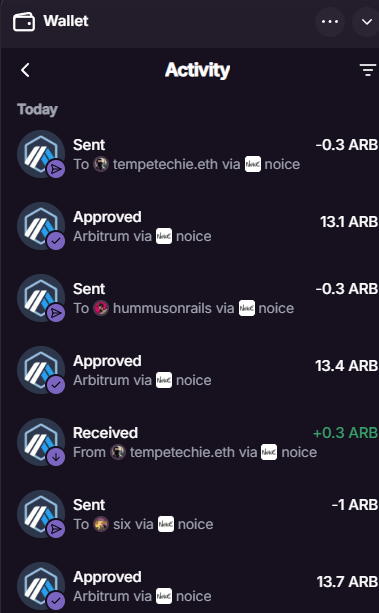Open the Sent -1 ARB transaction
Image resolution: width=379 pixels, height=613 pixels.
pyautogui.click(x=197, y=514)
